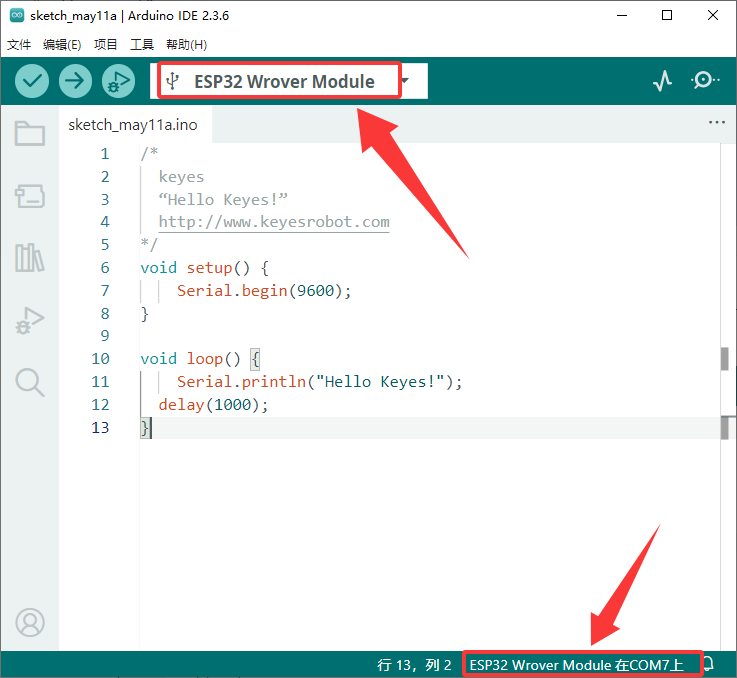This screenshot has height=678, width=737.
Task: Click the Upload arrow button
Action: (x=75, y=81)
